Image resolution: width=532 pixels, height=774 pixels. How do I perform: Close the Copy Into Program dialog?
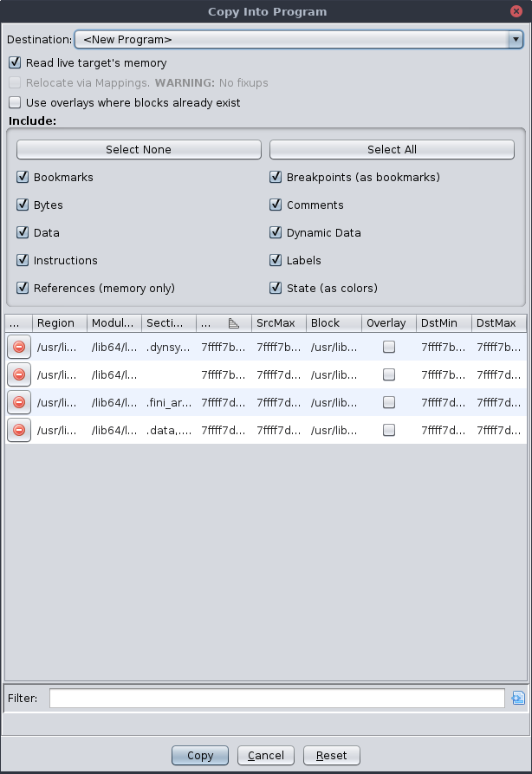pyautogui.click(x=516, y=11)
